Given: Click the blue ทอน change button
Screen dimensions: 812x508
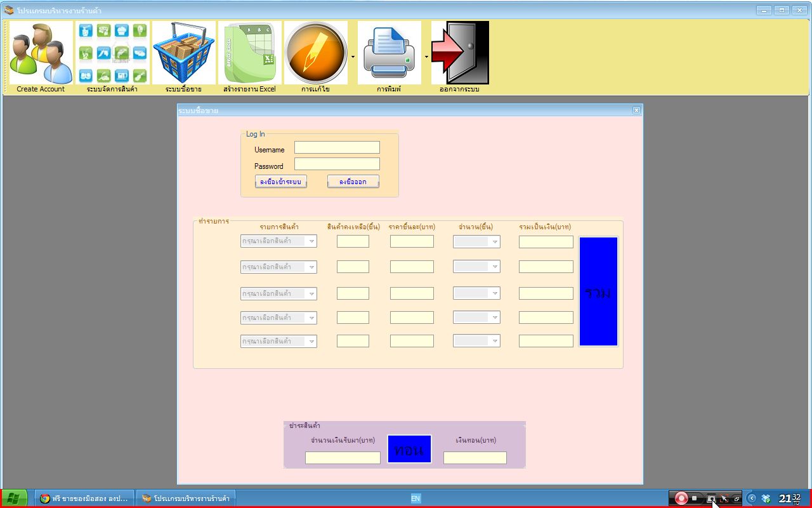Looking at the screenshot, I should pos(409,449).
